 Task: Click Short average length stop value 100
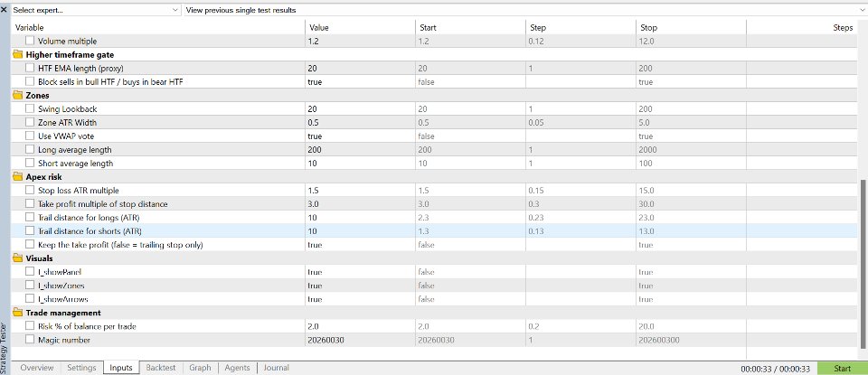click(692, 164)
